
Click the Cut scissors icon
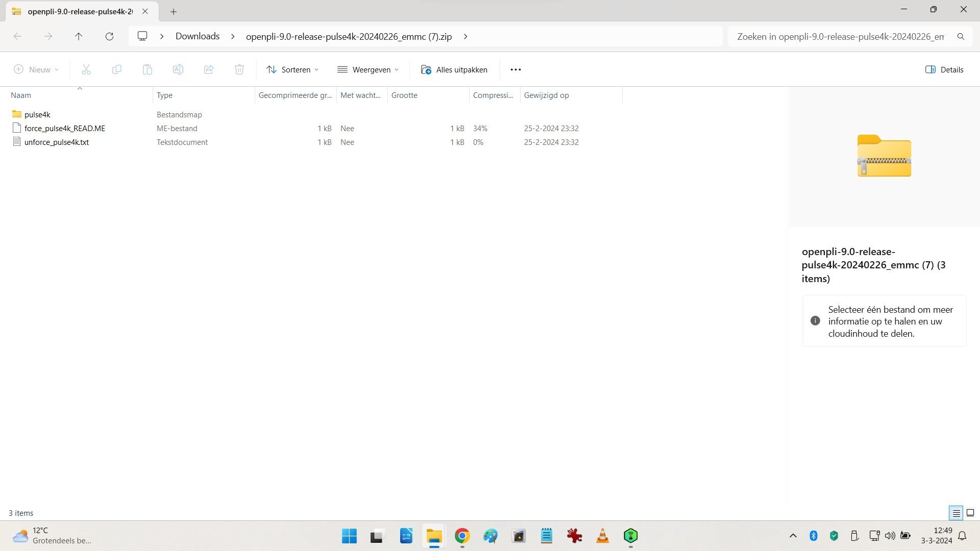click(x=86, y=69)
